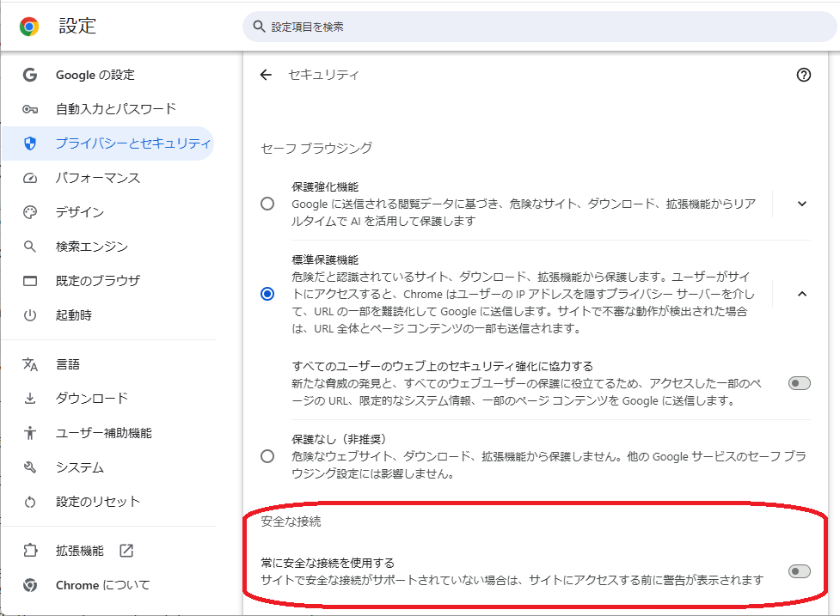Click the セーフ ブラウジング section heading
This screenshot has width=840, height=616.
click(x=316, y=149)
